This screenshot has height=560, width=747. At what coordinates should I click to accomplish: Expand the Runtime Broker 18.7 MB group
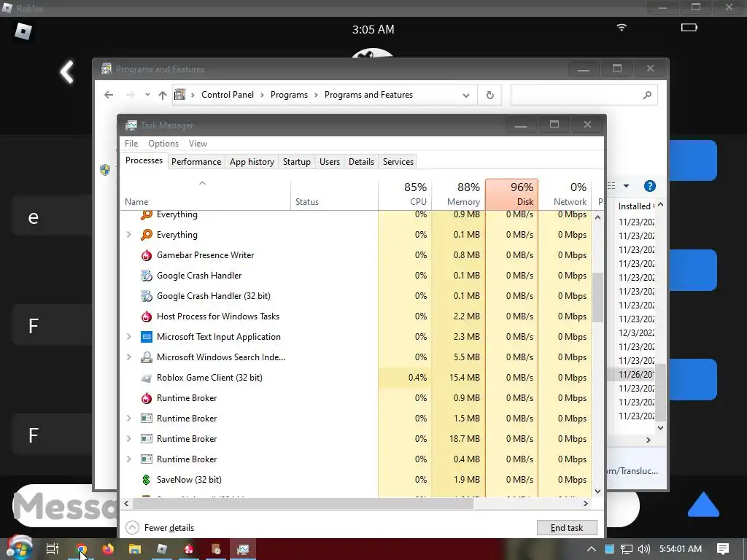tap(128, 438)
